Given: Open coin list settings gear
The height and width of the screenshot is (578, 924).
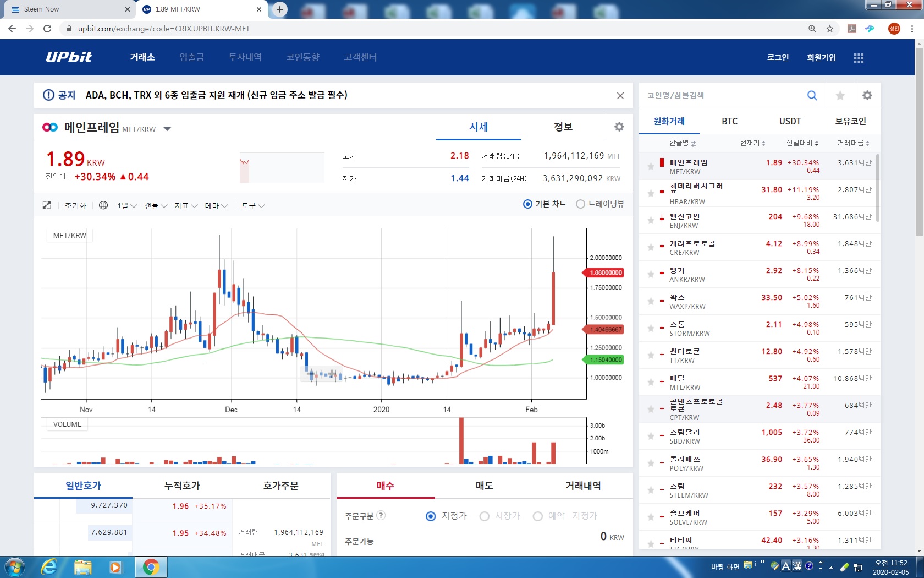Looking at the screenshot, I should 867,95.
